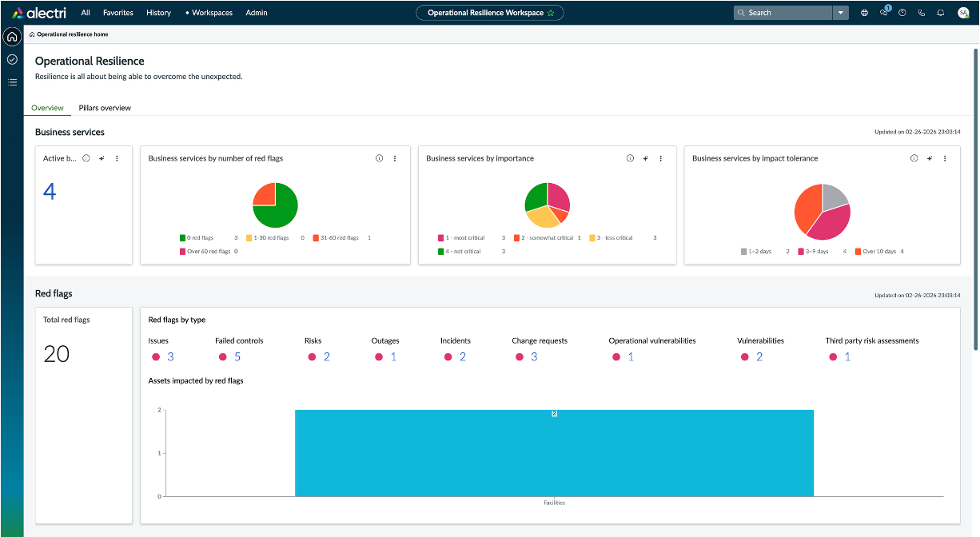Open the Incidents count 2
This screenshot has width=980, height=537.
[x=463, y=357]
